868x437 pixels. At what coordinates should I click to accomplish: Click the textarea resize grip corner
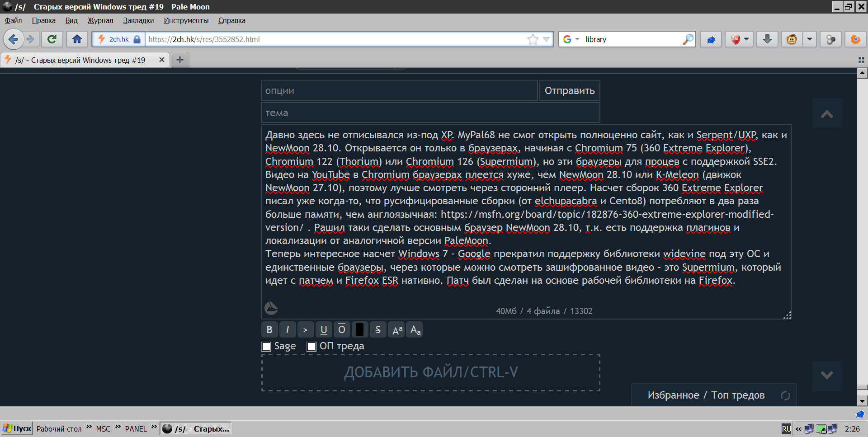(x=787, y=315)
